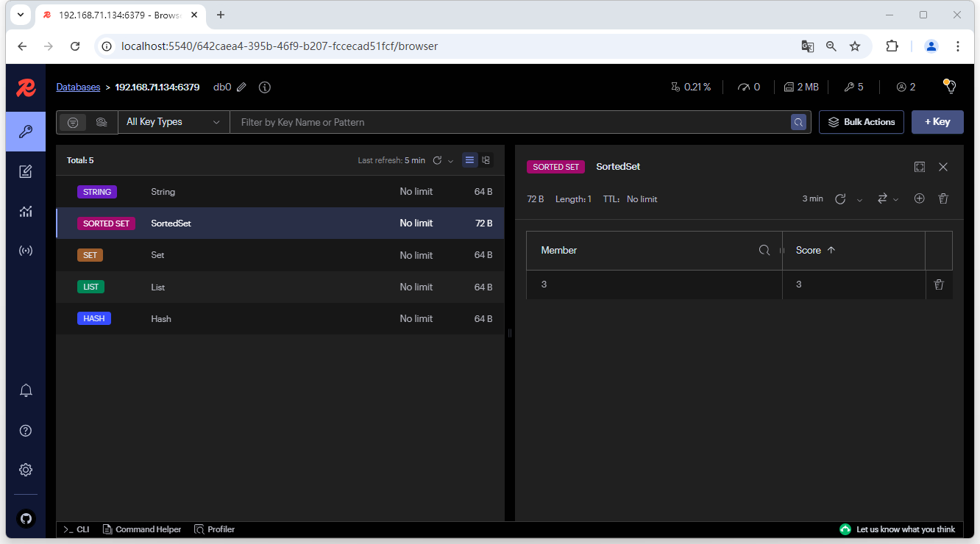Switch to list view of keys
The image size is (980, 544).
tap(469, 160)
